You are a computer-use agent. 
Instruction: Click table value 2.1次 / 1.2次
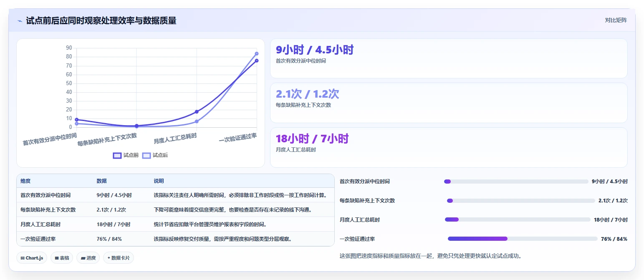[111, 209]
